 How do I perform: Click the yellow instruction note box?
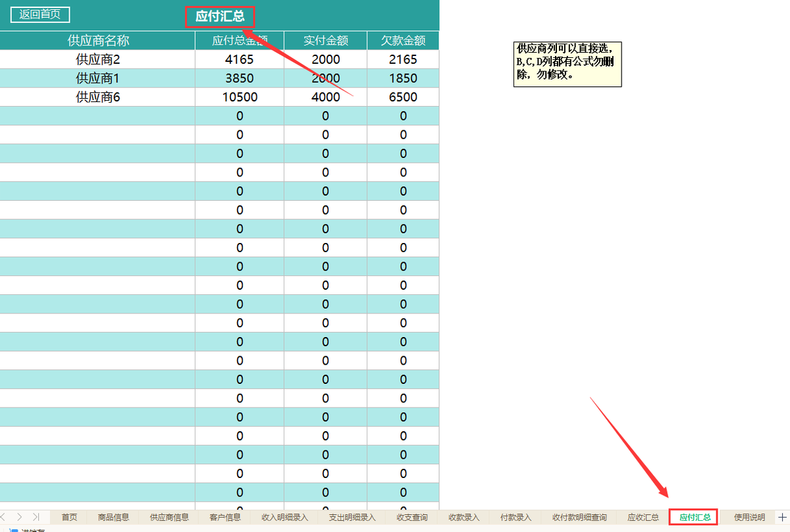pos(567,64)
